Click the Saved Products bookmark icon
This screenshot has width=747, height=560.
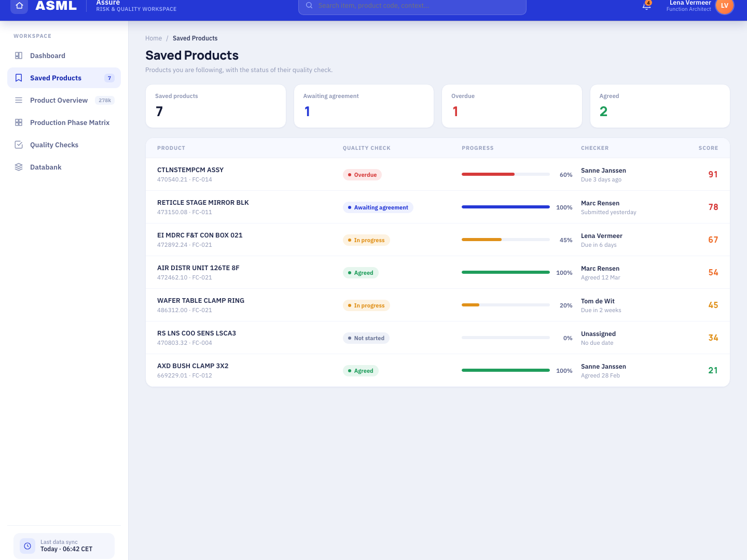coord(19,78)
